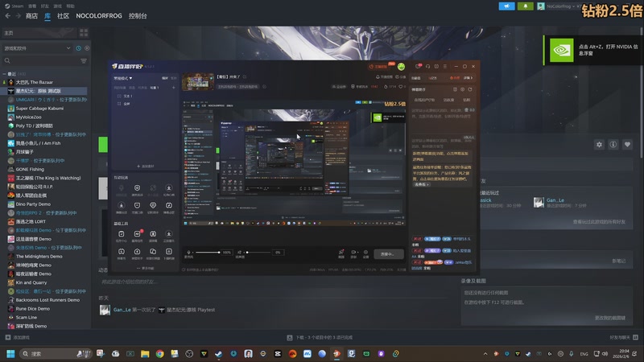The image size is (644, 362).
Task: Open the settings gear icon beside 连接中 button
Action: pos(365,253)
